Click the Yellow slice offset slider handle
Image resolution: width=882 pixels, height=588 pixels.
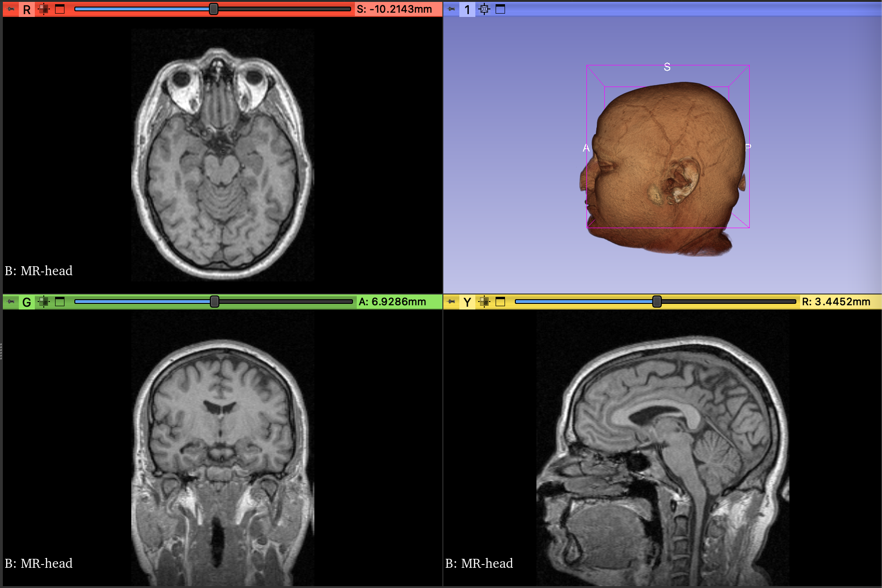pyautogui.click(x=657, y=302)
